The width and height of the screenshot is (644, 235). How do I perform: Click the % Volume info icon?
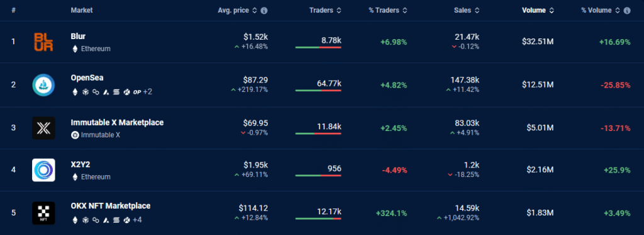(627, 11)
